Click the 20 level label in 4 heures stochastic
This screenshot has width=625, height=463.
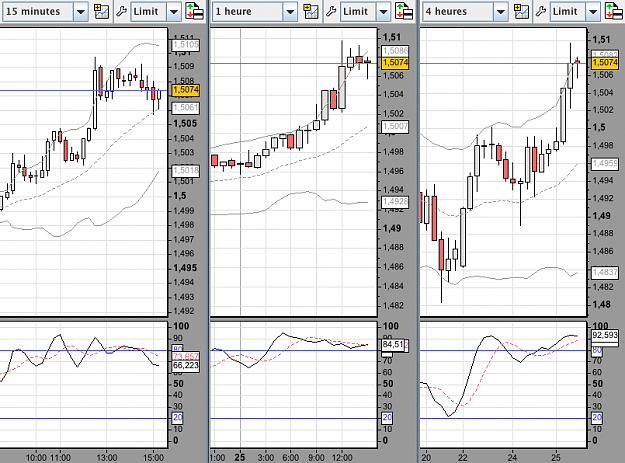tap(597, 418)
